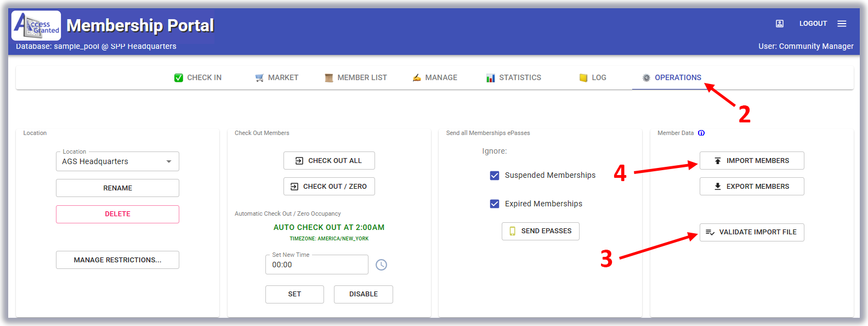Click the Operations gear icon
868x326 pixels.
point(646,78)
